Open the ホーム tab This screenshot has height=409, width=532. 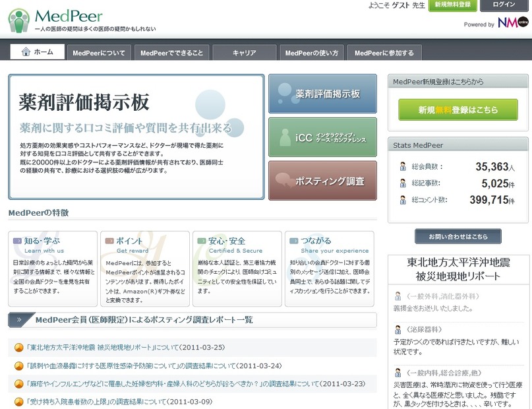[x=38, y=52]
